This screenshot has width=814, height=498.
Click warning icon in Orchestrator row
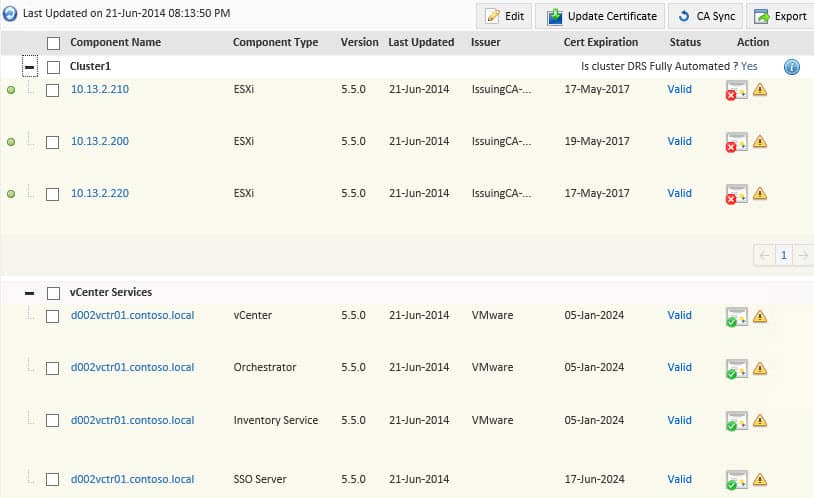(760, 368)
